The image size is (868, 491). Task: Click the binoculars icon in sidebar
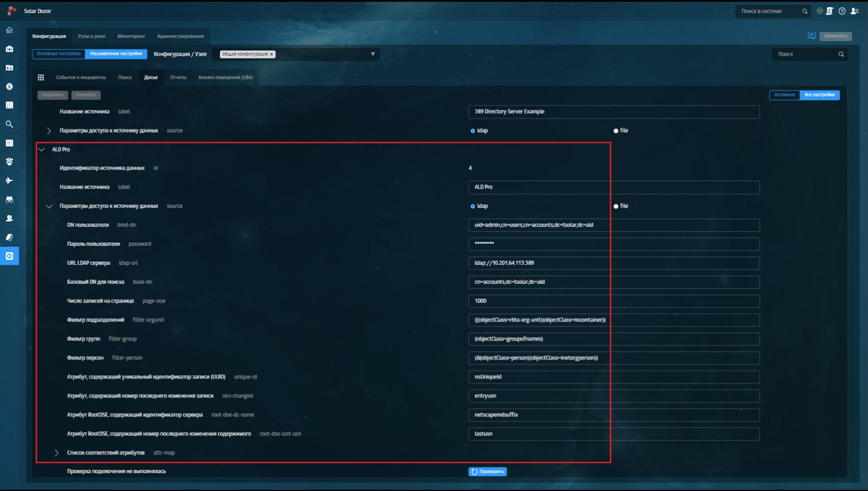[x=9, y=199]
